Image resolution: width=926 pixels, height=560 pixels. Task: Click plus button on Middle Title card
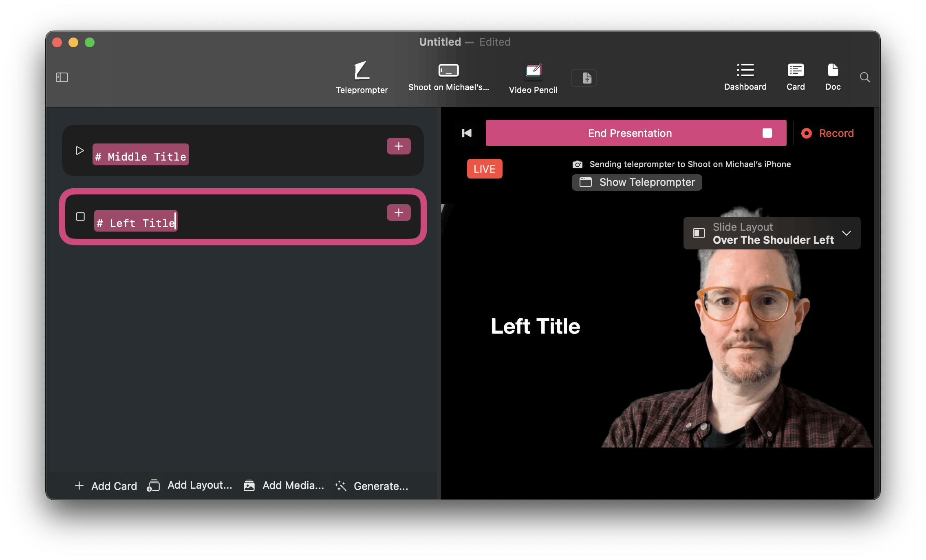click(x=398, y=146)
